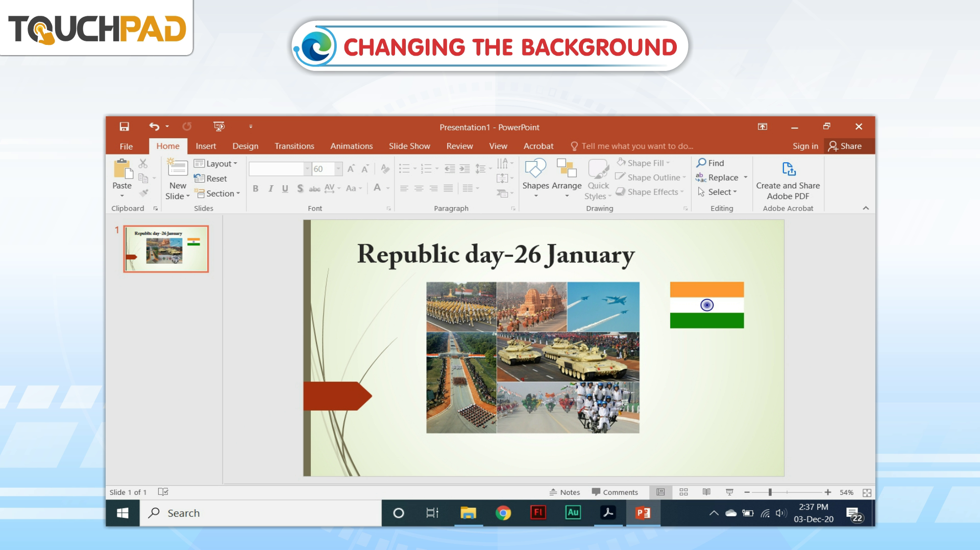Click the Sign in link
The image size is (980, 550).
click(x=805, y=146)
